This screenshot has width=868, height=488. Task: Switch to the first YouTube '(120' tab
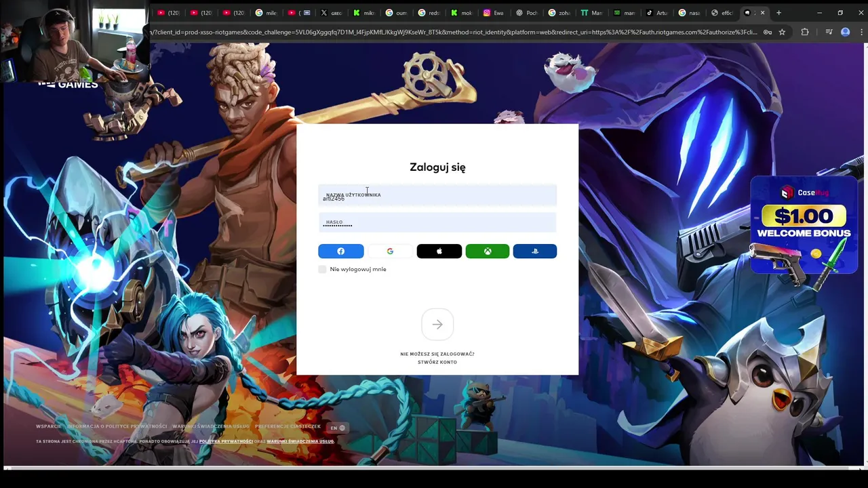[x=167, y=13]
